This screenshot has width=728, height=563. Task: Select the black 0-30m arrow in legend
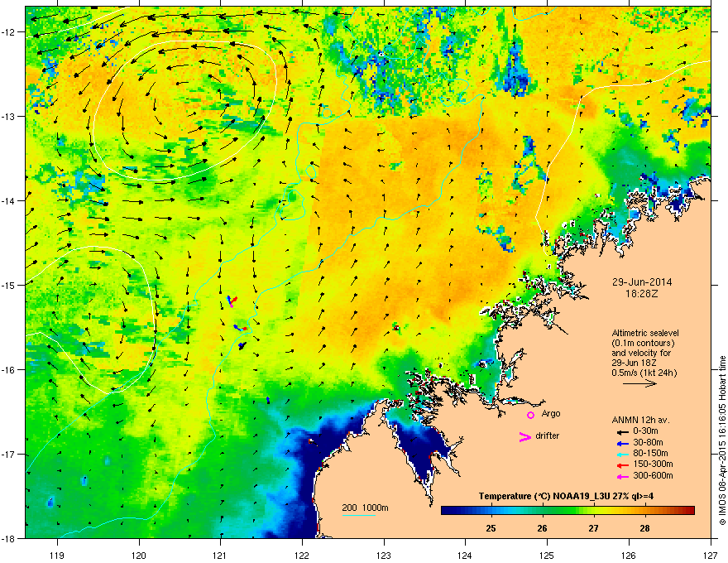(x=623, y=431)
